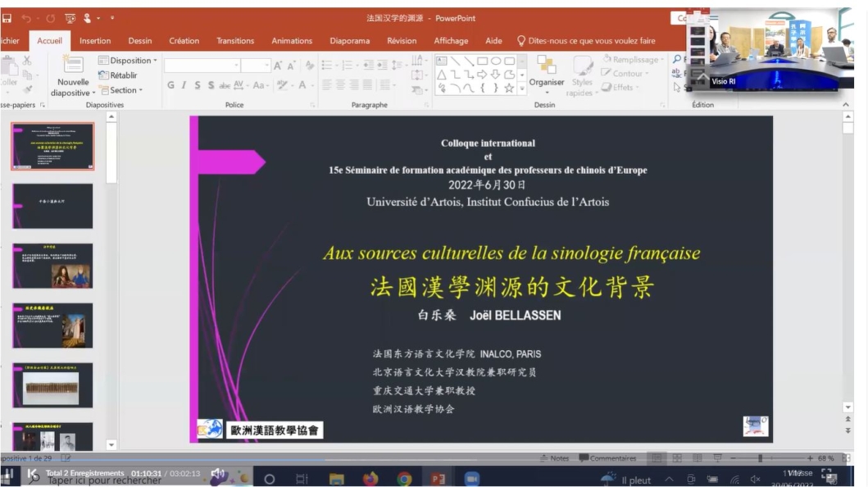Toggle italic formatting with I button

coord(184,85)
